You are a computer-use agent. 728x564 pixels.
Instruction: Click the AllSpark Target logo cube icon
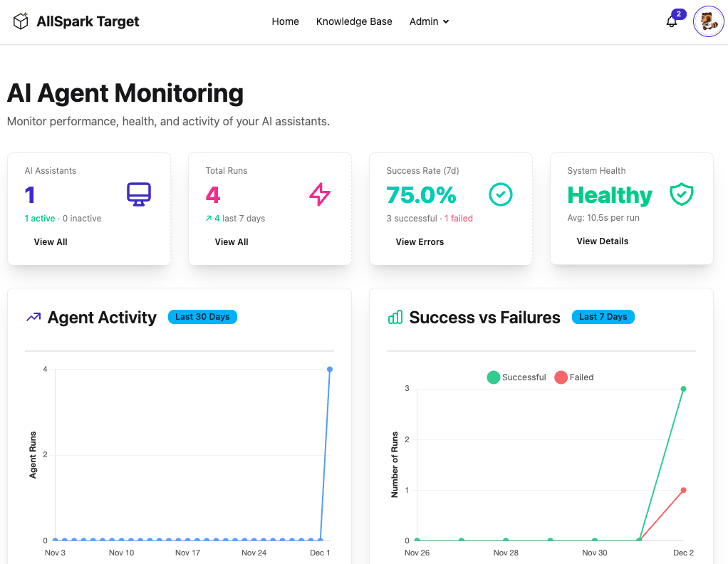pos(21,21)
